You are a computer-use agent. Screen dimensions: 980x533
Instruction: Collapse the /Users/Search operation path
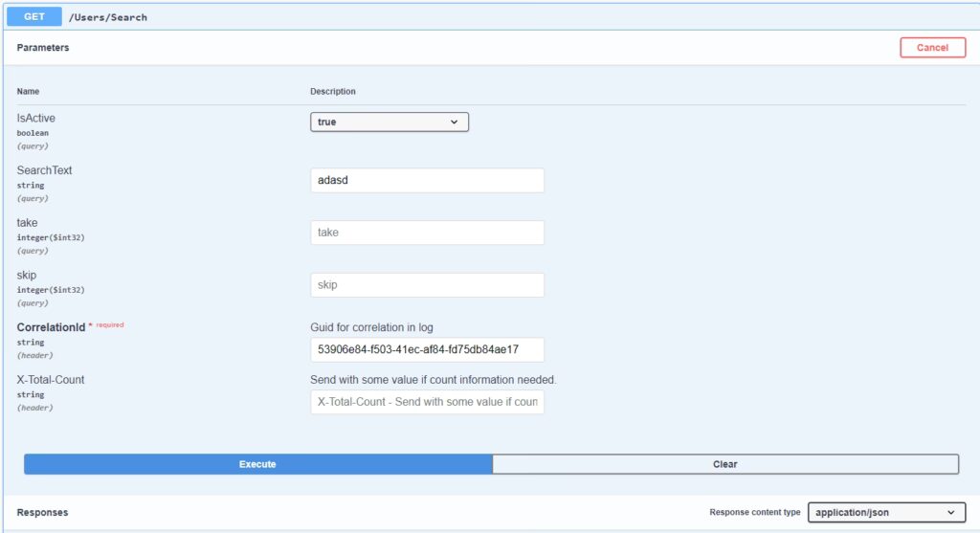107,17
